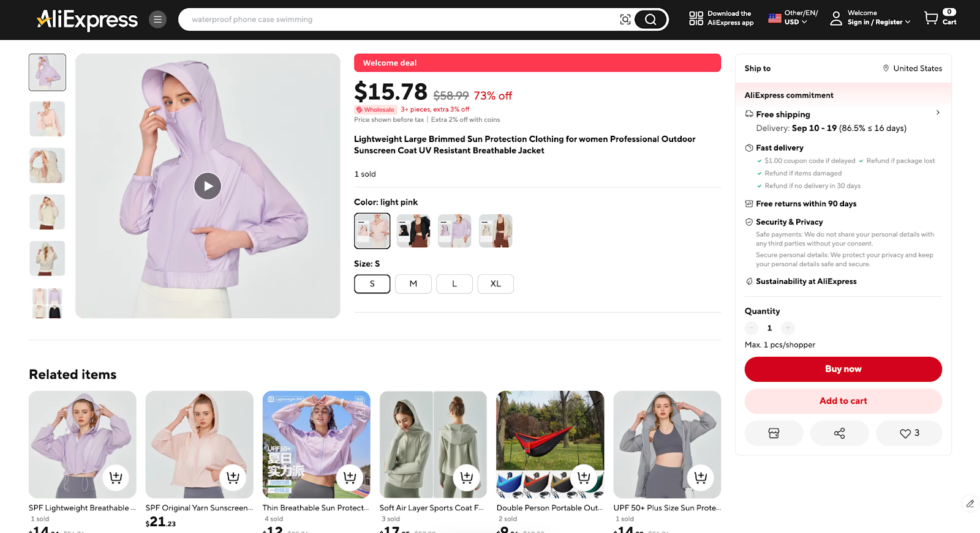Share this product with share icon

click(839, 433)
